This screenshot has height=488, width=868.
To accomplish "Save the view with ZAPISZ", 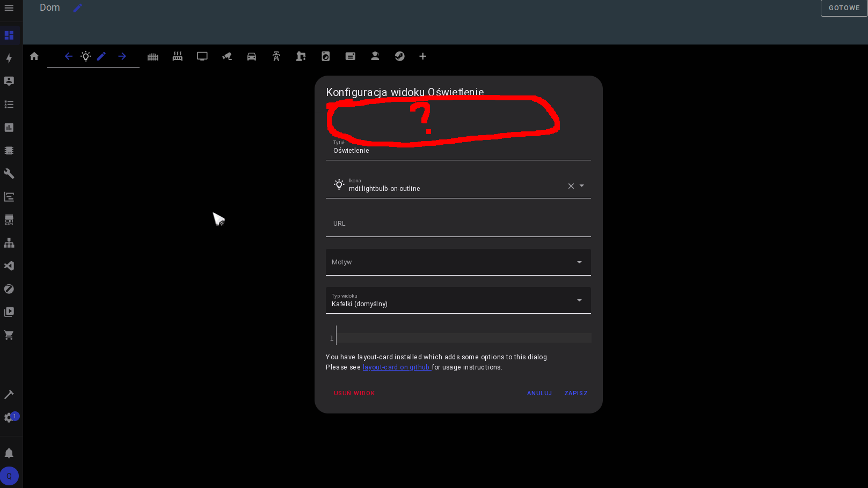I will point(575,393).
